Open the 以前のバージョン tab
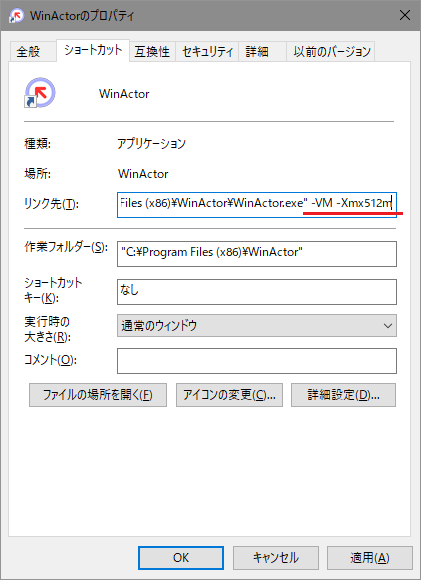 pos(331,51)
